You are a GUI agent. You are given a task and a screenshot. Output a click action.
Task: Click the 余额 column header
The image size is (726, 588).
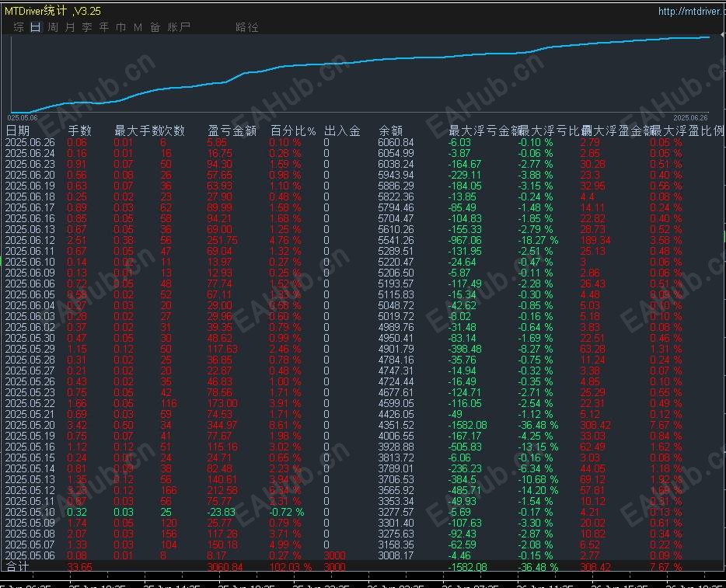tap(390, 131)
